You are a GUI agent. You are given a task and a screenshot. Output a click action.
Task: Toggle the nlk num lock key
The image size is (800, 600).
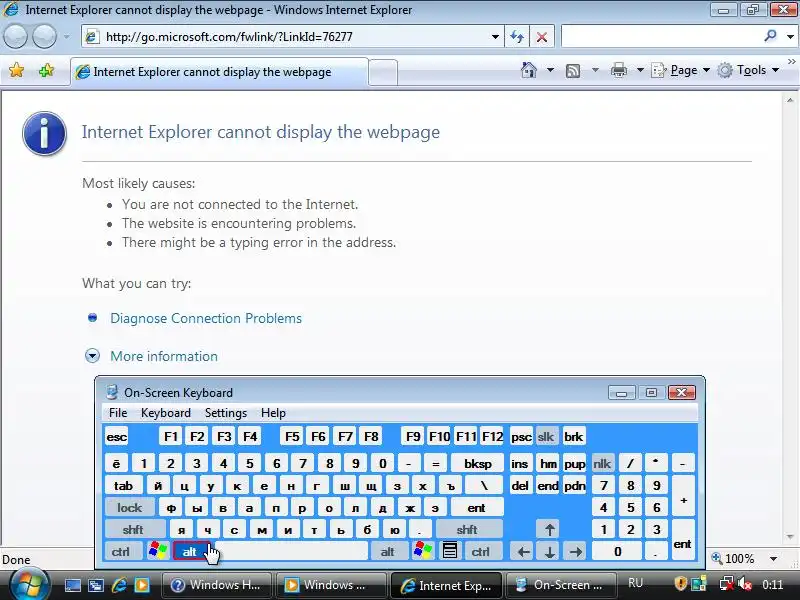(603, 464)
